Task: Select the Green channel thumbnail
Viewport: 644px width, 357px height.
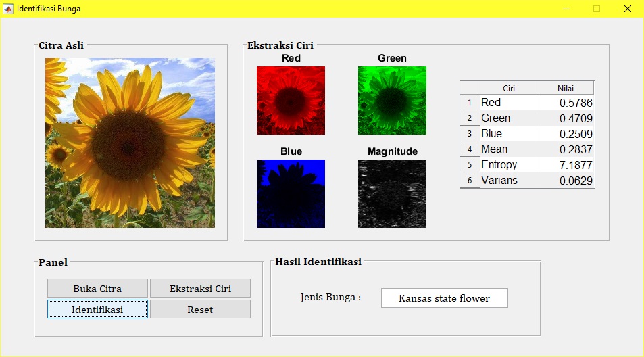Action: 392,100
